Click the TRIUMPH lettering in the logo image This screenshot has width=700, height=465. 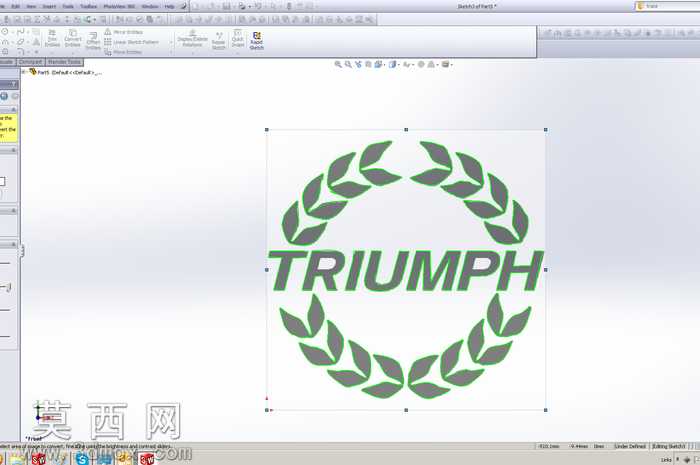point(405,270)
